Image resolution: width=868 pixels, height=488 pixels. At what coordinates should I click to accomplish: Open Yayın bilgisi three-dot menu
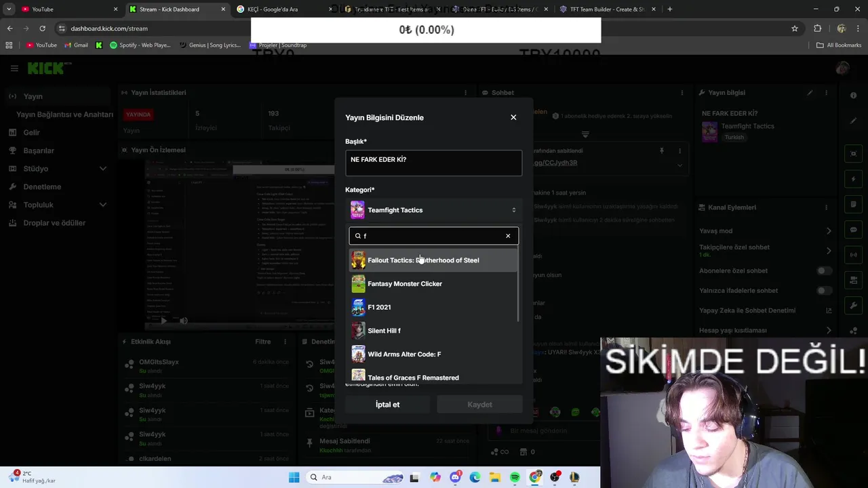(x=826, y=93)
